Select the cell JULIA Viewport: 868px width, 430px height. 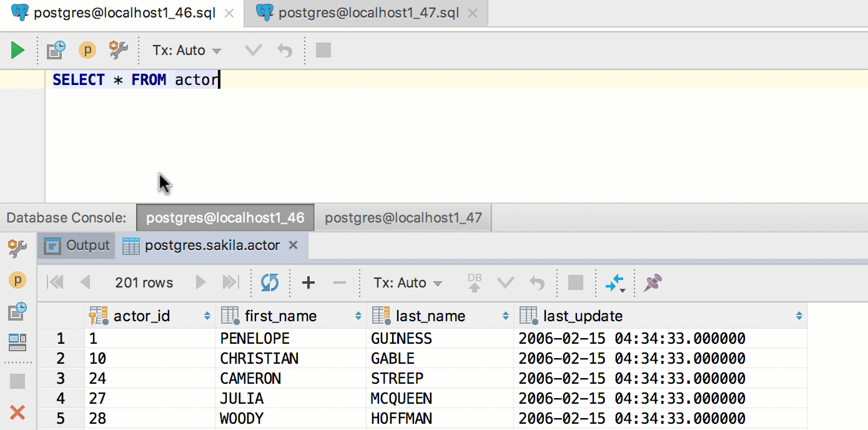click(x=291, y=398)
